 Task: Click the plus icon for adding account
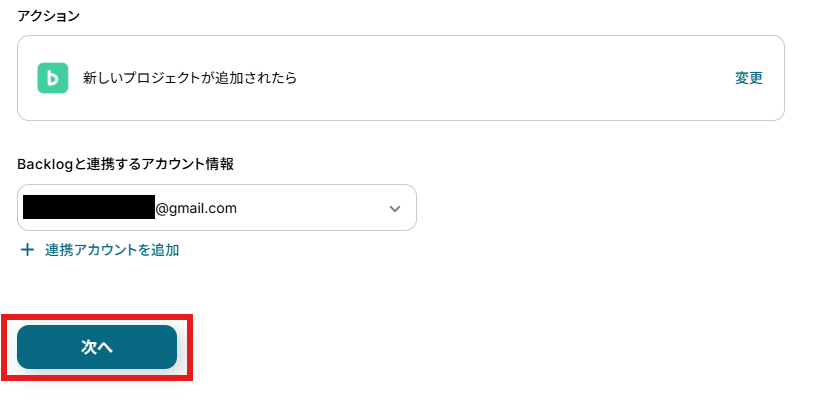(27, 250)
